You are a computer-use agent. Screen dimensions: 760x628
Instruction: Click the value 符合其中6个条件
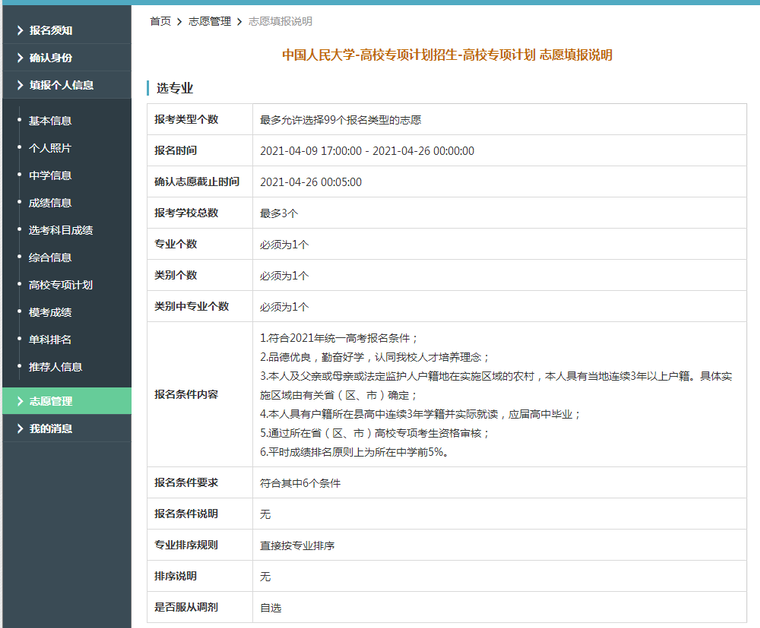point(300,483)
